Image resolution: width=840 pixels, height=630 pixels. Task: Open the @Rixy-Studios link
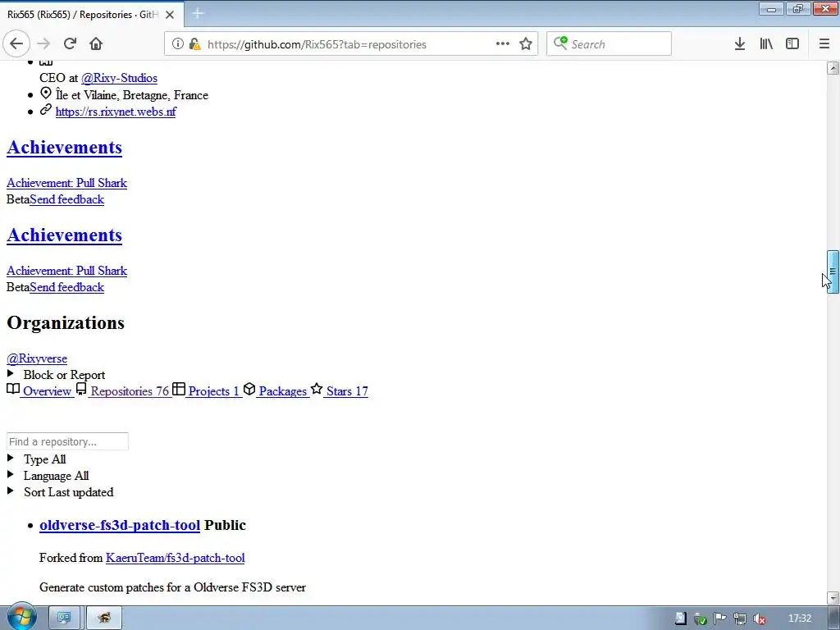point(119,78)
